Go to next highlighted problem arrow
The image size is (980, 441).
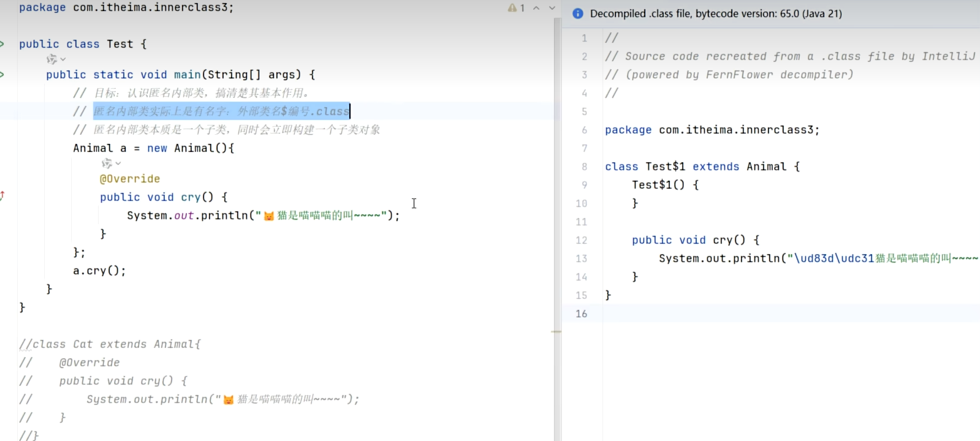[552, 8]
